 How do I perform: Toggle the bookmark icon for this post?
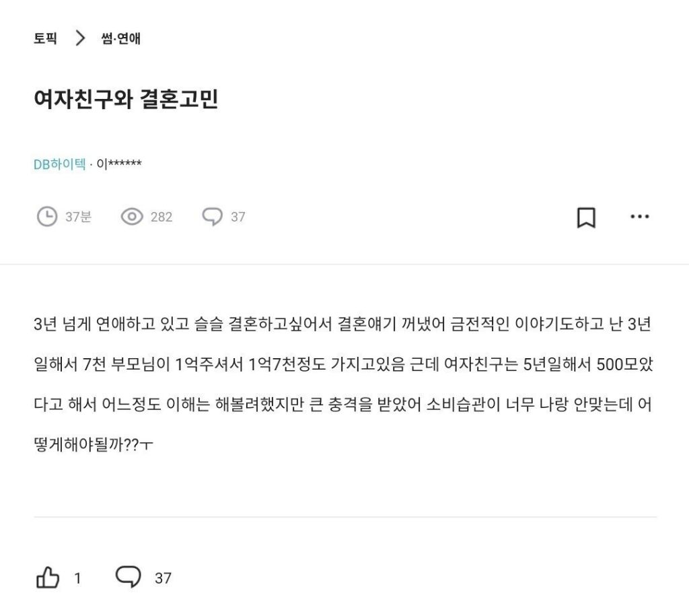(x=586, y=217)
